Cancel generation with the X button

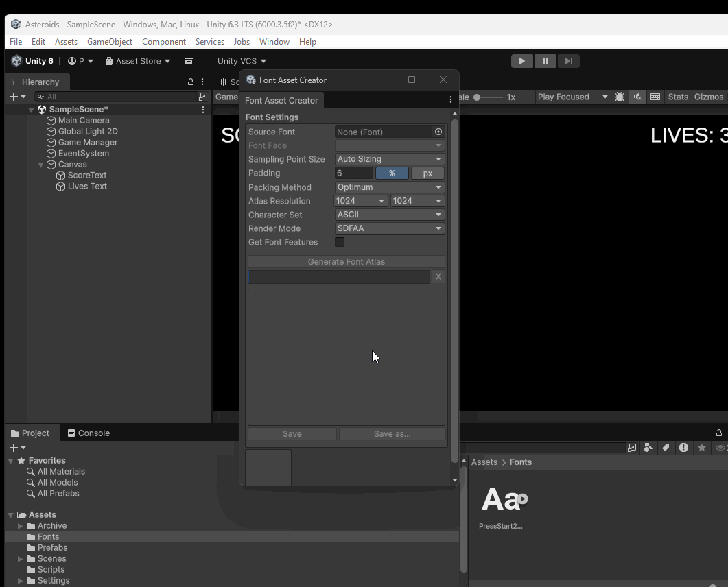(438, 276)
